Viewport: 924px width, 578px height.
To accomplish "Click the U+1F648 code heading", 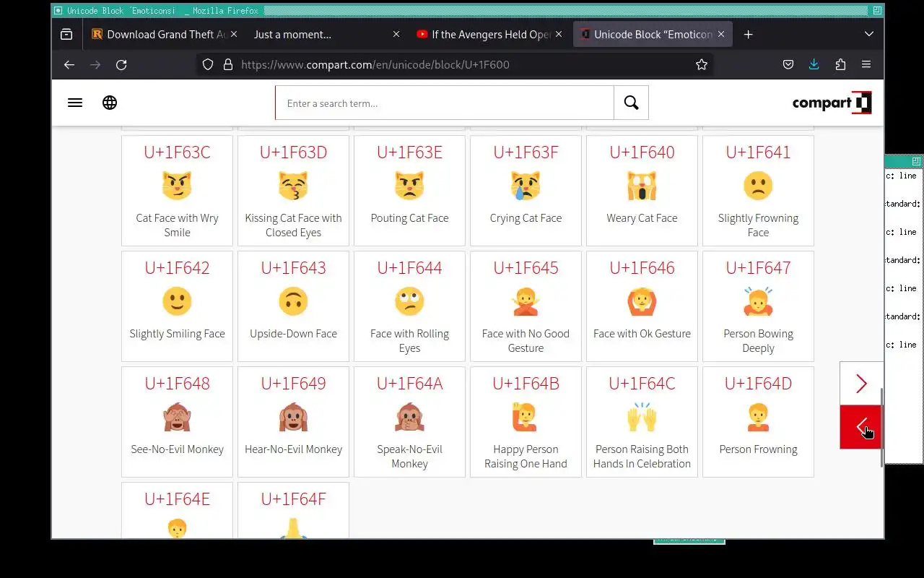I will [177, 384].
